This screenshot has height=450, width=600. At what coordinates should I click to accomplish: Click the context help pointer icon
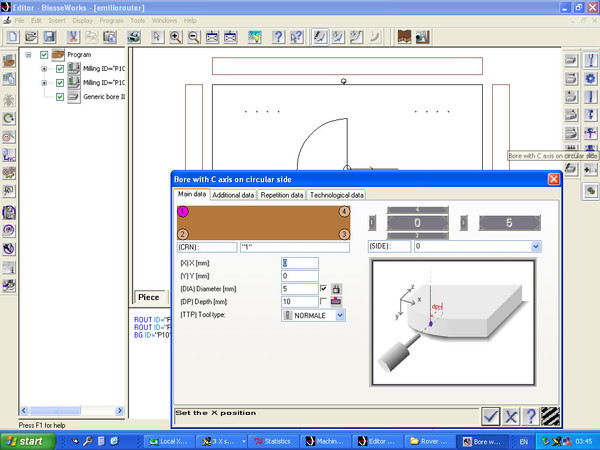tap(297, 37)
